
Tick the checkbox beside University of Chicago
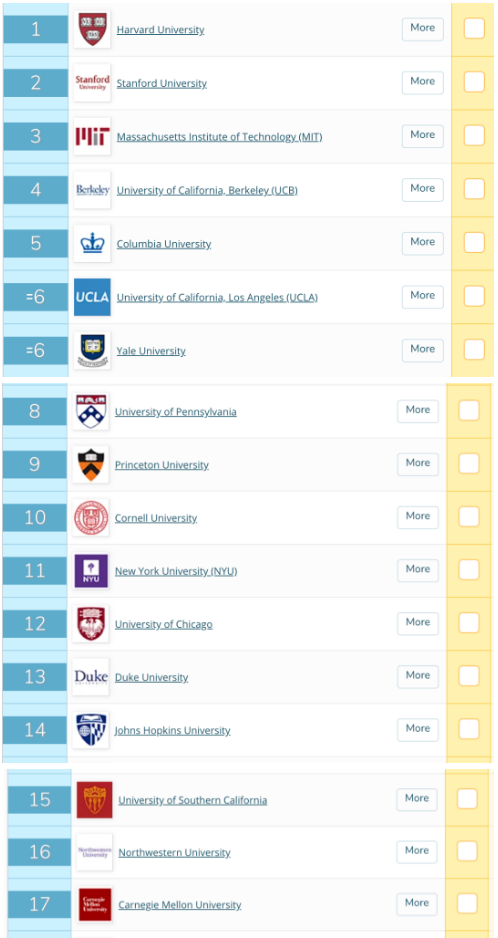tap(469, 623)
